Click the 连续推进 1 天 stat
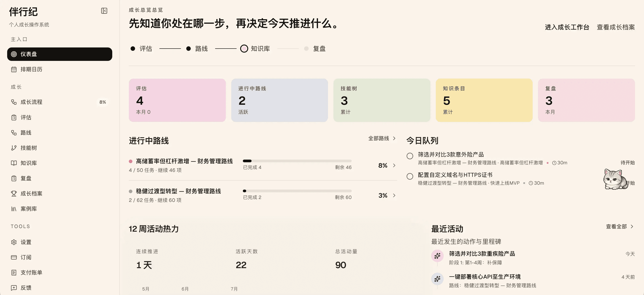The width and height of the screenshot is (644, 295). [x=147, y=259]
